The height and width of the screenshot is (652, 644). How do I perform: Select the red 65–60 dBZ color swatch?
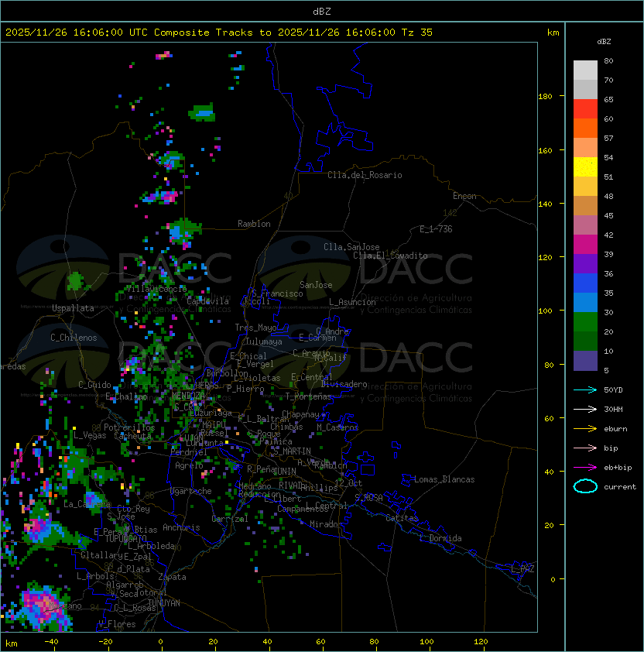click(x=585, y=109)
